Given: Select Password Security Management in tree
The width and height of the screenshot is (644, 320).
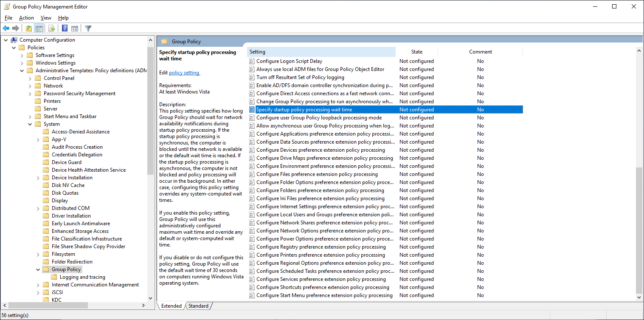Looking at the screenshot, I should coord(79,93).
